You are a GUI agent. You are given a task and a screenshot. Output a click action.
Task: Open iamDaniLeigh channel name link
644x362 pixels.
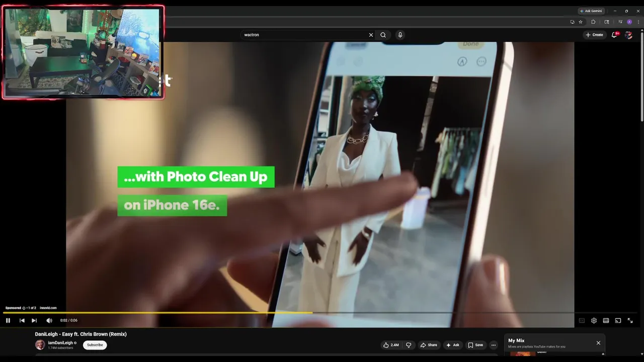click(60, 343)
